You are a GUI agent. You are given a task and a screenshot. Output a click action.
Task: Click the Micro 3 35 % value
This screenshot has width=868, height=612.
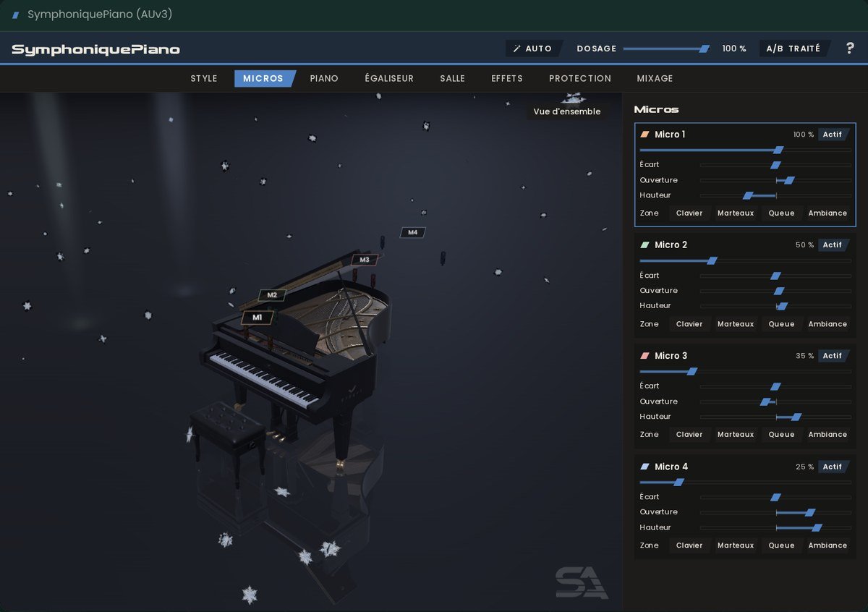pos(804,356)
